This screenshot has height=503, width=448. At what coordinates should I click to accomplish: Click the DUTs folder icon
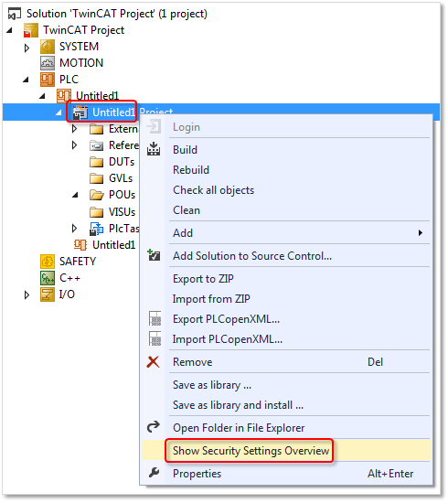pyautogui.click(x=97, y=162)
